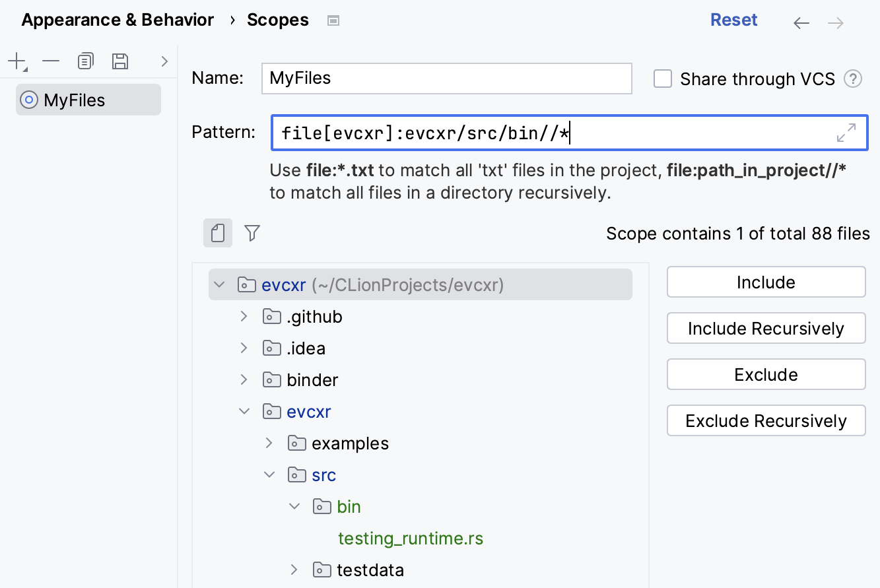
Task: Open the Share through VCS help icon
Action: tap(853, 79)
